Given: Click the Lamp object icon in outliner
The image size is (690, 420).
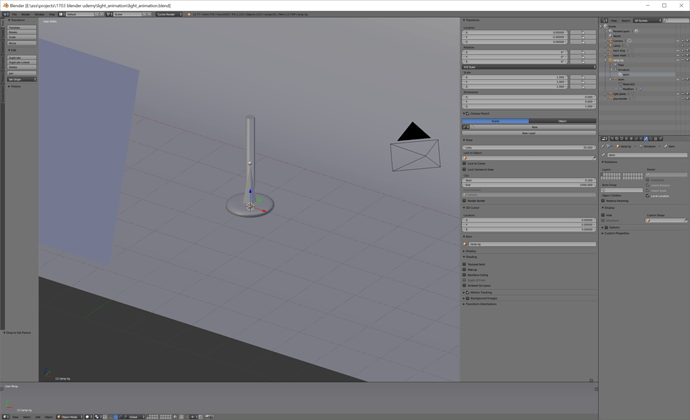Looking at the screenshot, I should (x=610, y=45).
